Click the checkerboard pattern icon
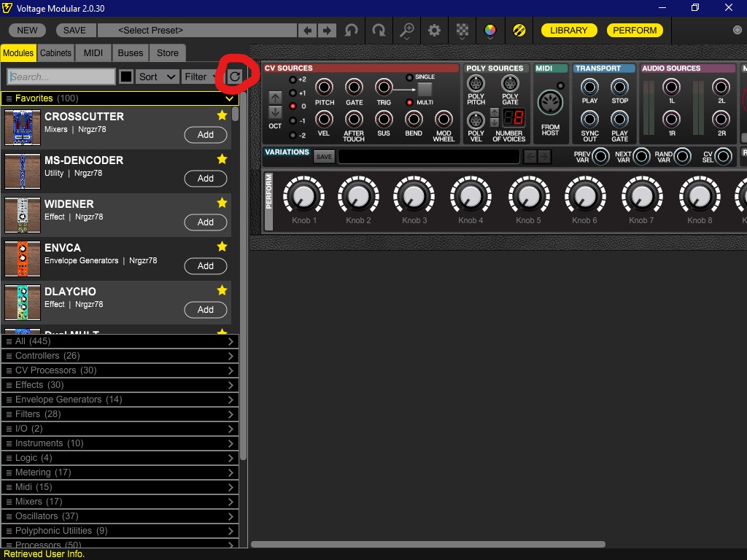 coord(462,31)
